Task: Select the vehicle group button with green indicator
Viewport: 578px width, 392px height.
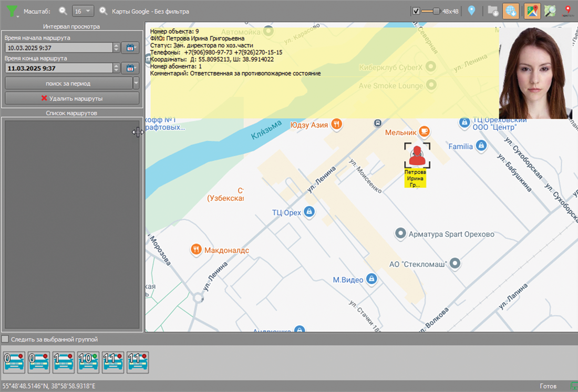Action: tap(88, 363)
